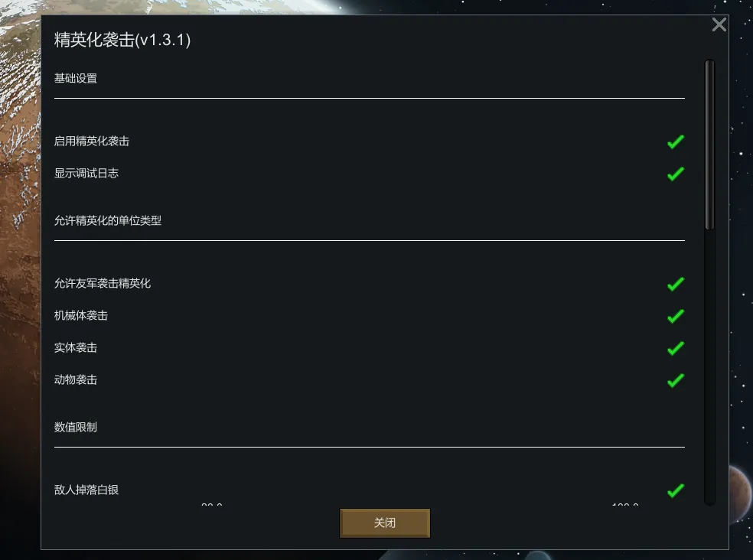The image size is (753, 560).
Task: Click the 允许友军袭击精英化 label text
Action: [x=103, y=283]
